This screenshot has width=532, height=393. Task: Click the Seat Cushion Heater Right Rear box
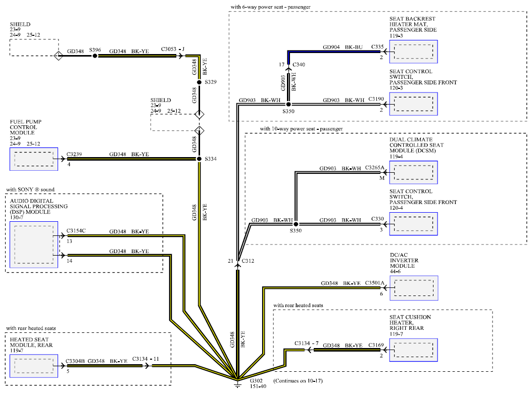coord(414,350)
